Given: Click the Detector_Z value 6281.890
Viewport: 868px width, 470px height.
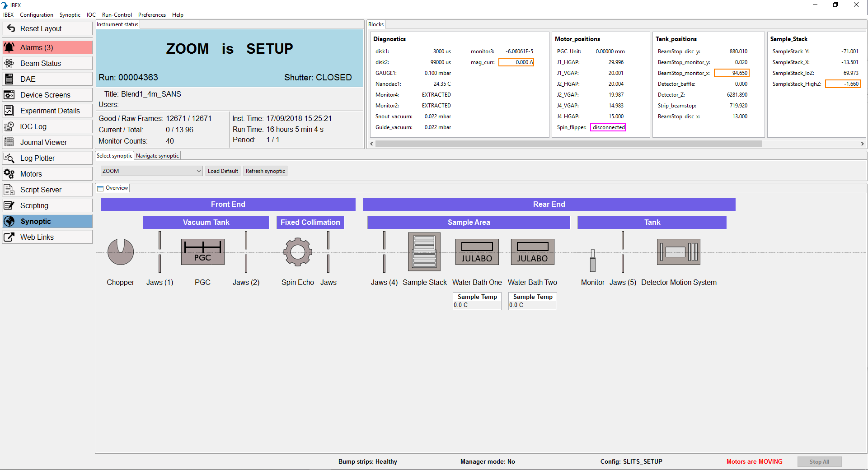Looking at the screenshot, I should [x=737, y=95].
